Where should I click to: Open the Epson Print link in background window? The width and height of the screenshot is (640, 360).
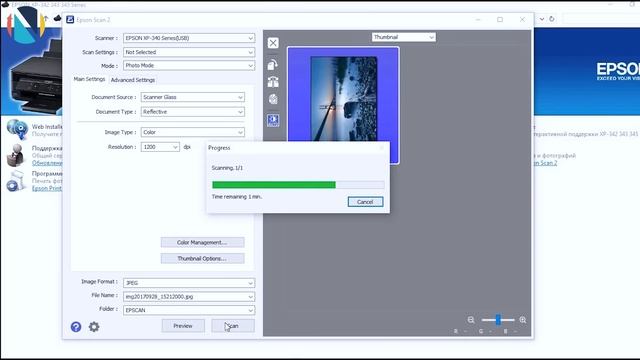point(47,189)
